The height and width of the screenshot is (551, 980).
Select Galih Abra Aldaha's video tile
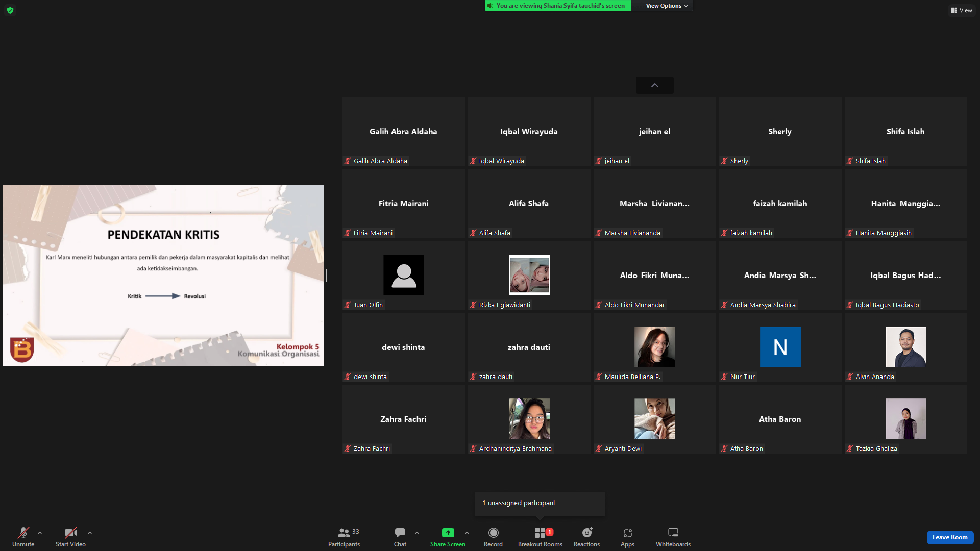click(403, 132)
